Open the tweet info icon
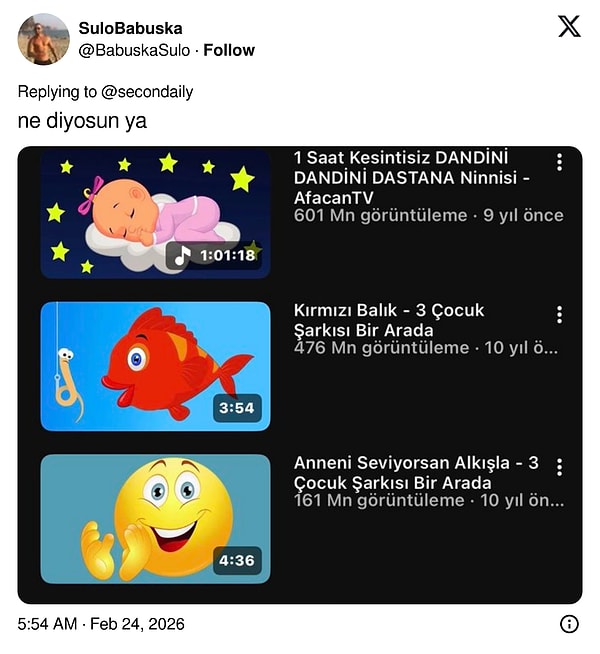The image size is (600, 654). (569, 624)
